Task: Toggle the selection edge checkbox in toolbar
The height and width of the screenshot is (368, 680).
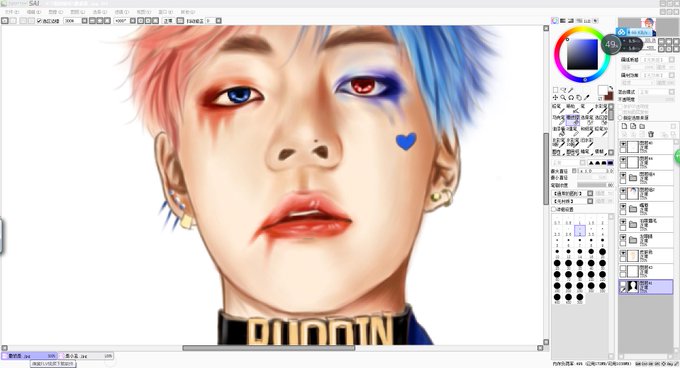Action: click(x=39, y=21)
